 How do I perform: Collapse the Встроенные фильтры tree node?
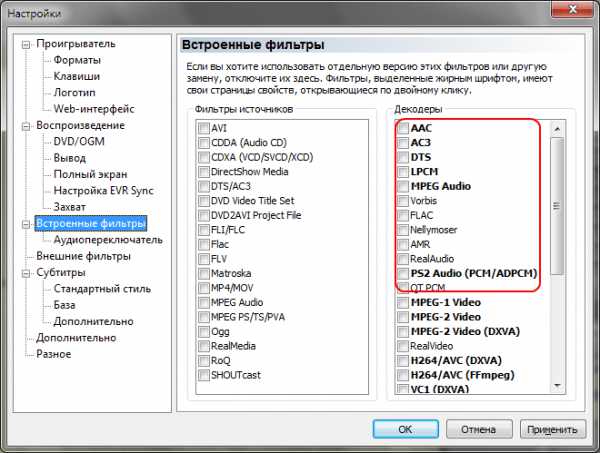coord(26,224)
